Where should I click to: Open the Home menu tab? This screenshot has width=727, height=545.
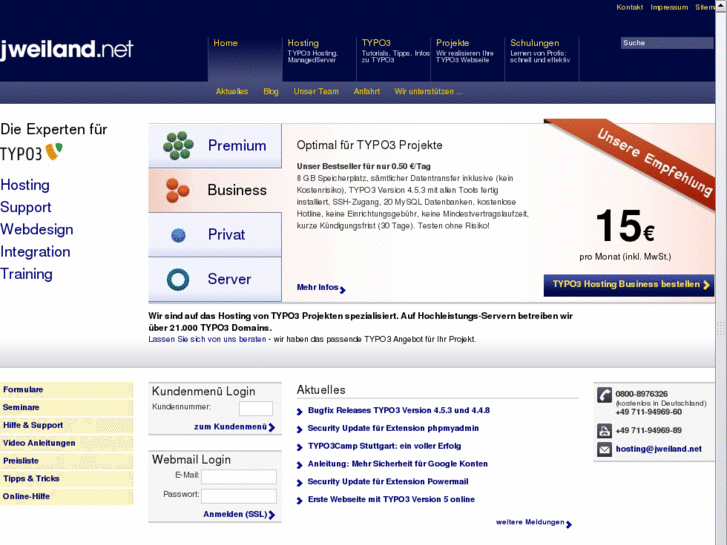pos(245,59)
